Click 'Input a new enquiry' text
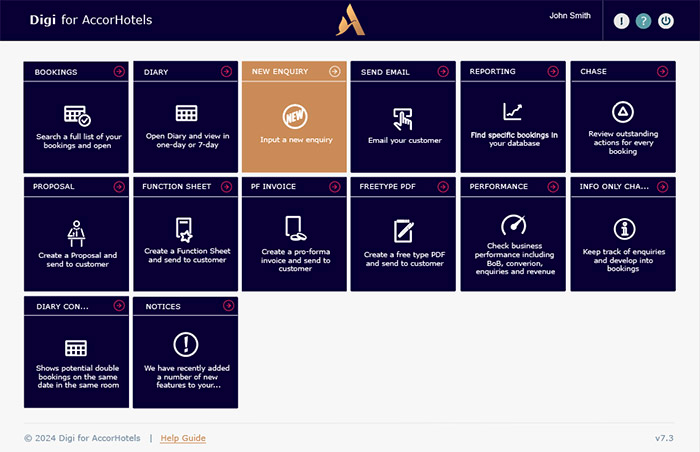 (296, 139)
